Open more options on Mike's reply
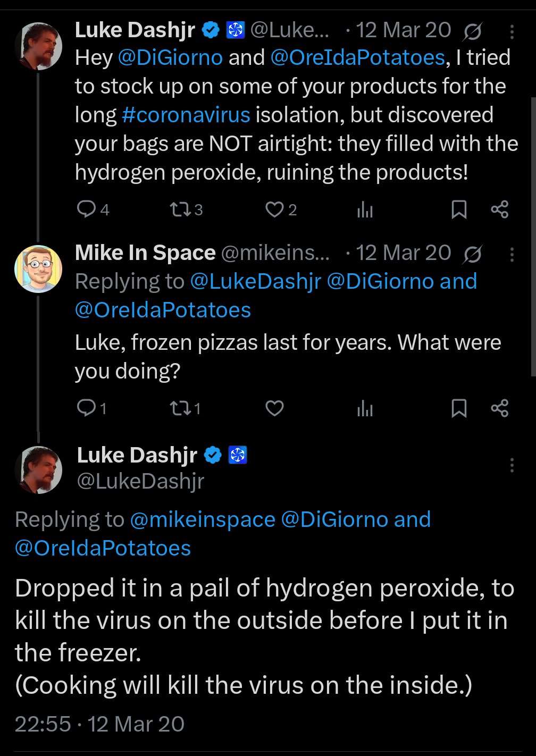The width and height of the screenshot is (536, 756). pos(512,255)
